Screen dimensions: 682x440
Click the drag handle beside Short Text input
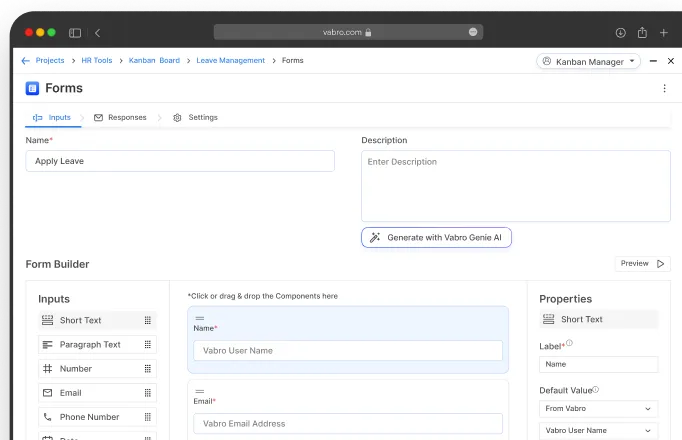click(147, 321)
